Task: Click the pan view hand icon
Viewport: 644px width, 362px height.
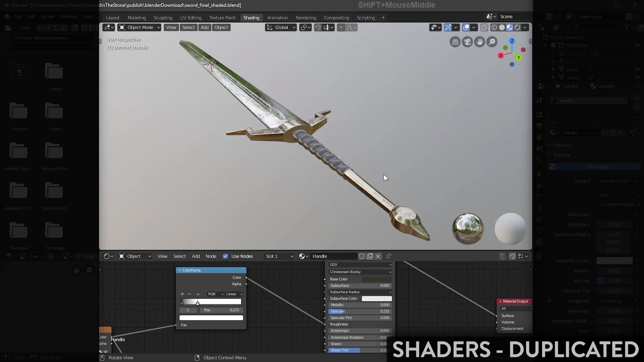Action: click(x=480, y=42)
